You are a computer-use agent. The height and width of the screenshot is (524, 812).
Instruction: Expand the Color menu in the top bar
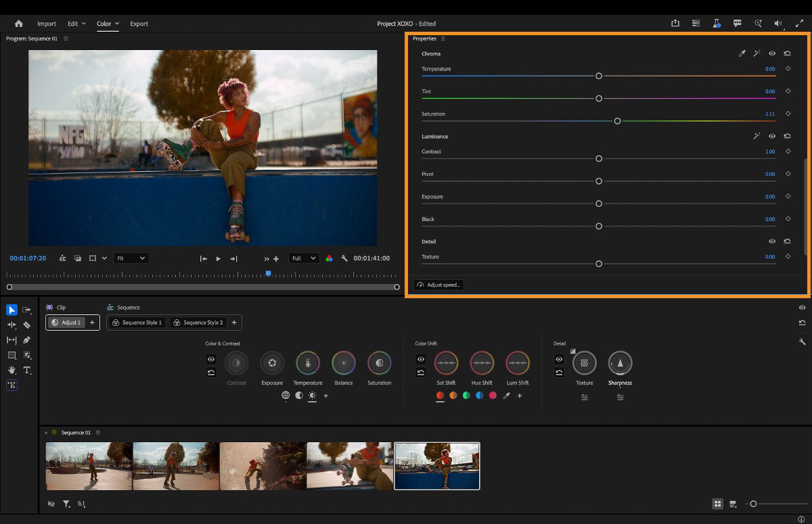click(107, 23)
